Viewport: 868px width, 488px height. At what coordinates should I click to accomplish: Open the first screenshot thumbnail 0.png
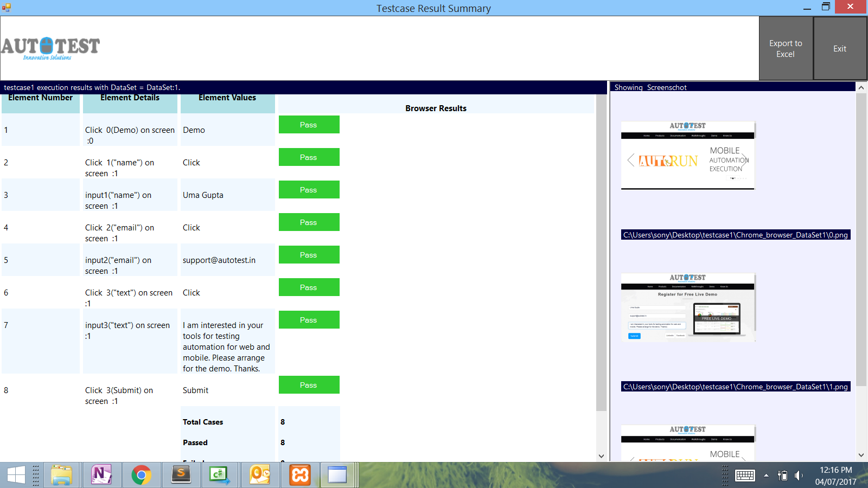(x=687, y=156)
